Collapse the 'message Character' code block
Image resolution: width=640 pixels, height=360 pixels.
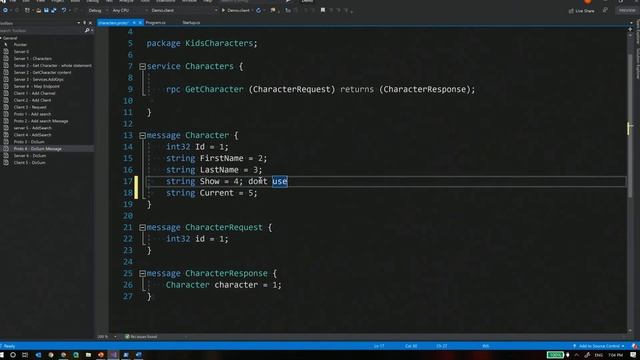click(142, 135)
